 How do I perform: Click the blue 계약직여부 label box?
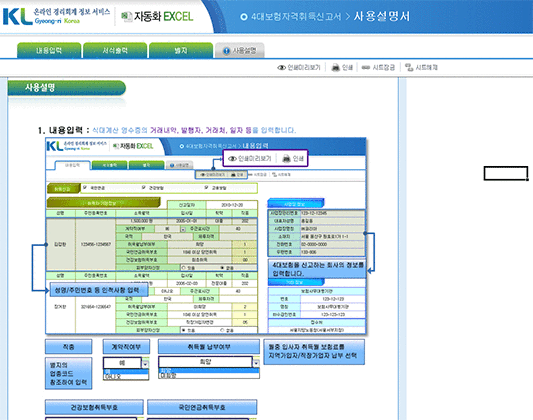126,347
